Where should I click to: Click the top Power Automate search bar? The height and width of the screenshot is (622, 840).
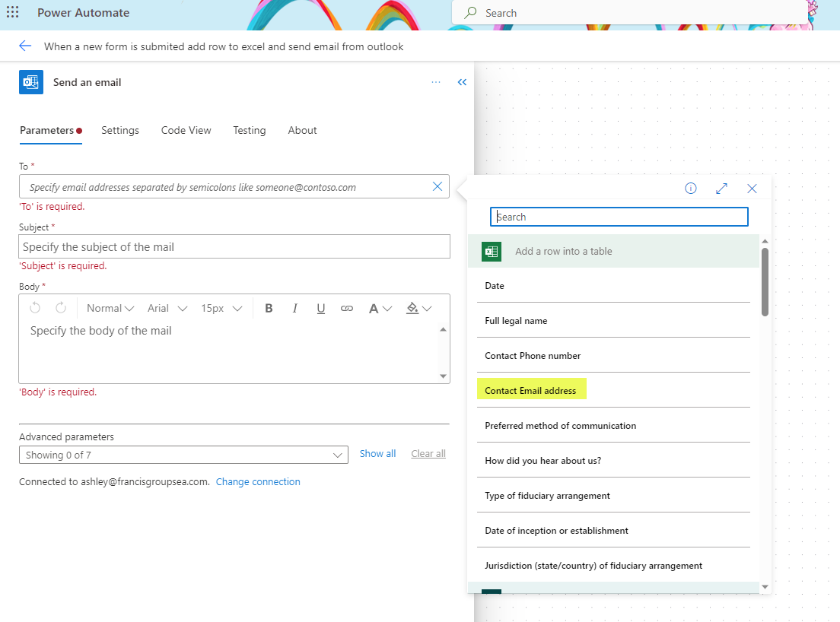click(x=629, y=12)
